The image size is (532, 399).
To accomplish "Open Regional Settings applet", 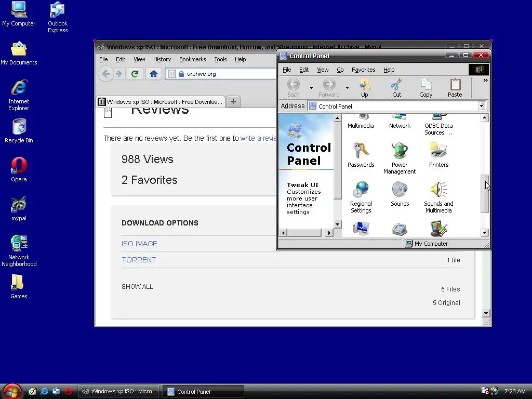I will [361, 197].
